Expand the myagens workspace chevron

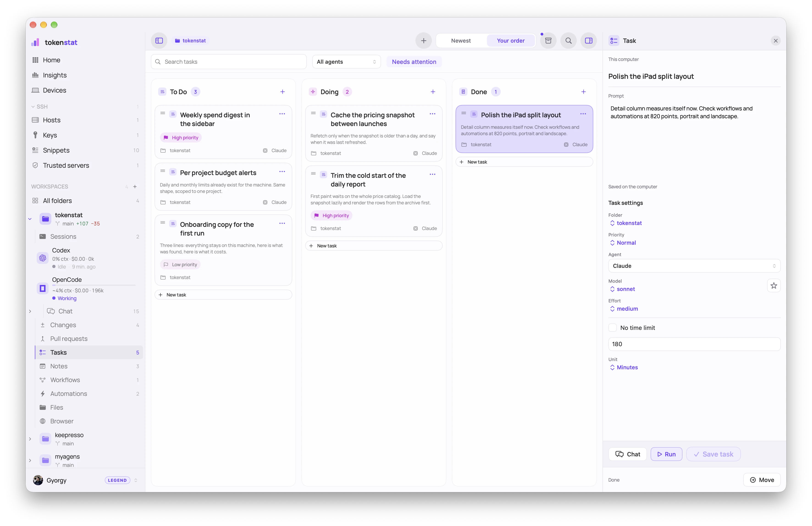pos(30,460)
